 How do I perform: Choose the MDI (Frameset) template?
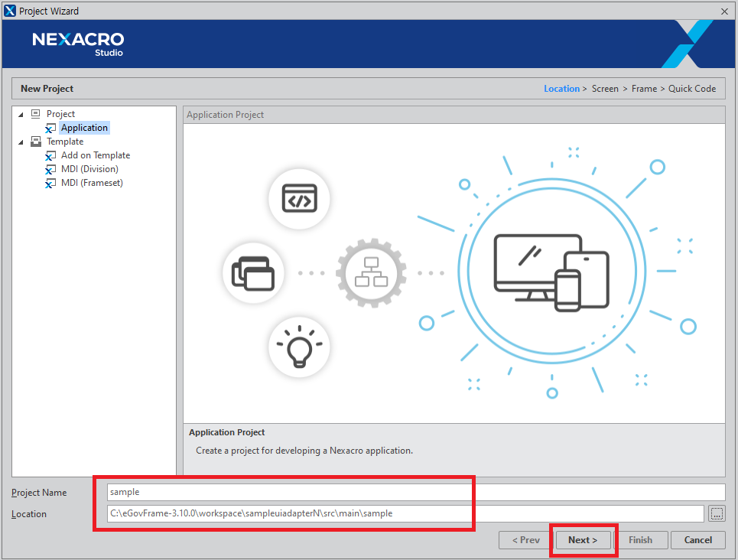pos(92,183)
